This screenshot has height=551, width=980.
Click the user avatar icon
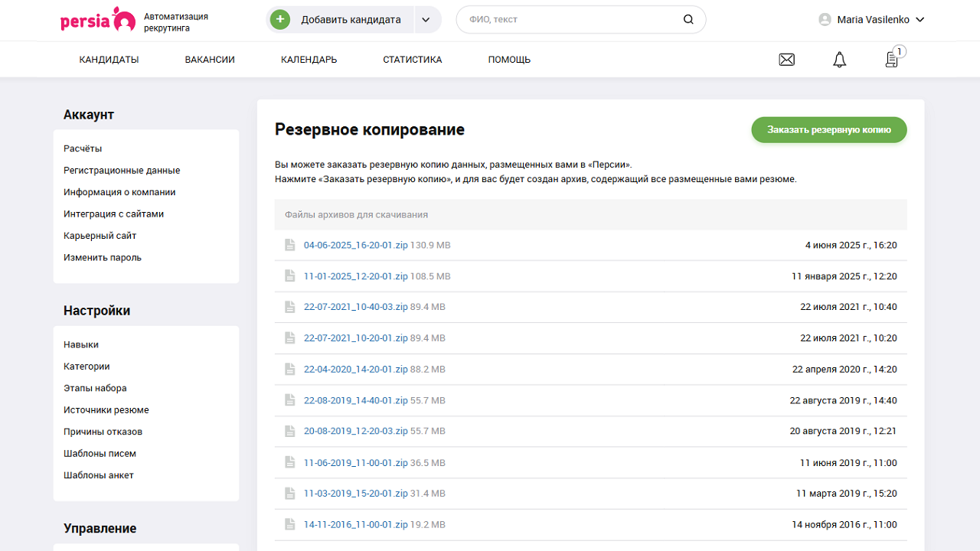pos(823,20)
